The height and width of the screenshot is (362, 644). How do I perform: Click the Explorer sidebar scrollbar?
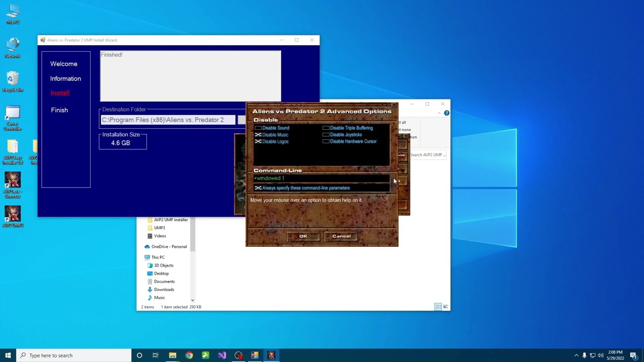pyautogui.click(x=192, y=234)
